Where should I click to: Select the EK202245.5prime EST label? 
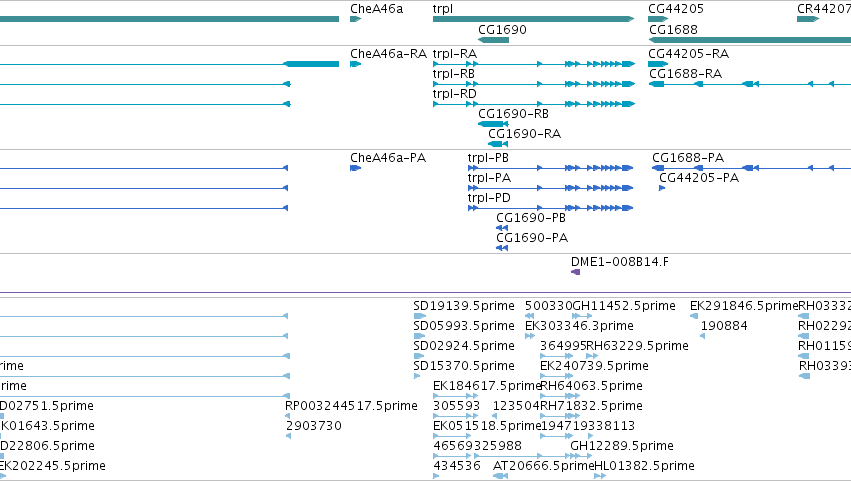[53, 467]
